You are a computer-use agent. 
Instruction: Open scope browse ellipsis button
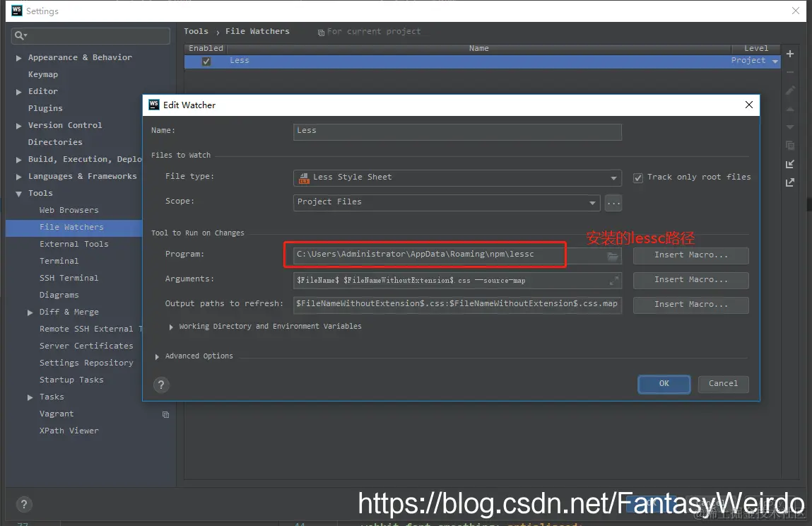[613, 203]
